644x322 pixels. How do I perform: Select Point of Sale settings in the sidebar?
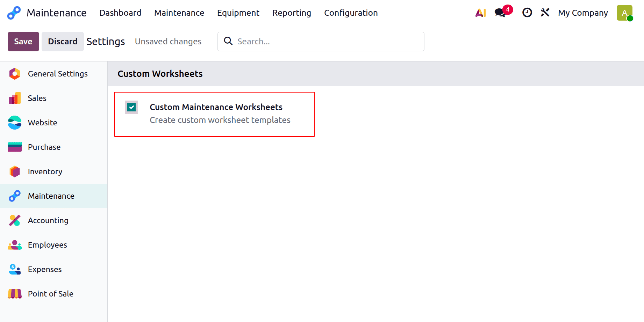point(53,294)
